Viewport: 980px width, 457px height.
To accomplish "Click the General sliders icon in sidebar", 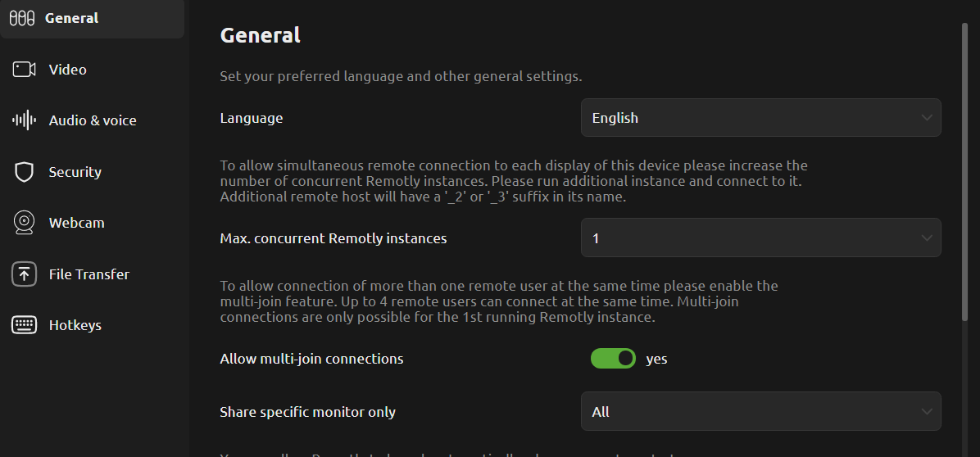I will [x=22, y=18].
